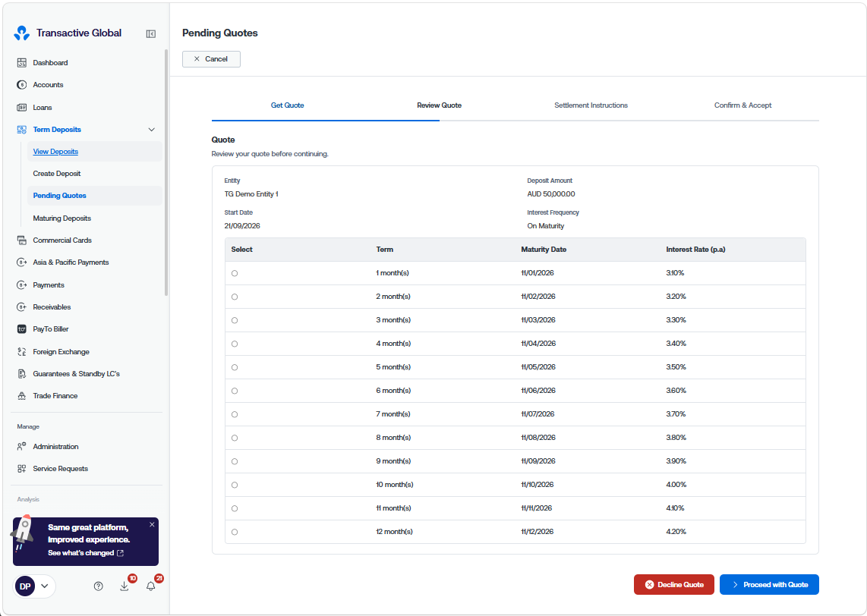Open Create Deposit in sidebar
The width and height of the screenshot is (867, 616).
56,174
